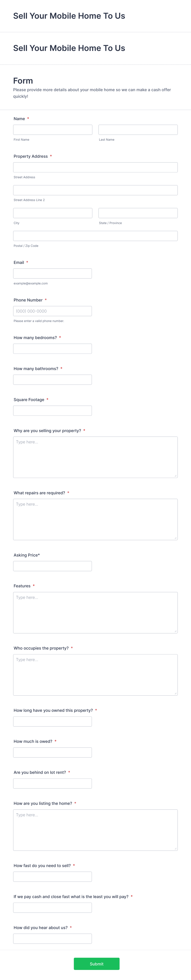The image size is (191, 980).
Task: Select the Asking Price field
Action: 53,566
